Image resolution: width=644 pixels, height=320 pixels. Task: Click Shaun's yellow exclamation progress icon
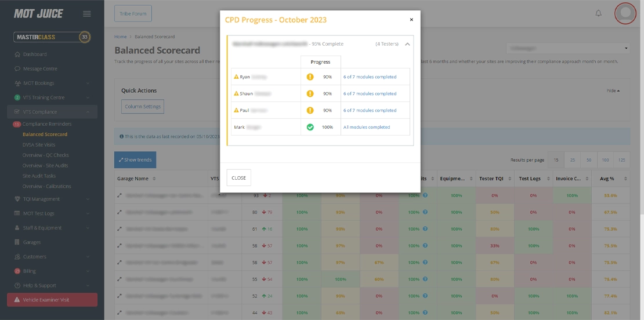coord(310,93)
